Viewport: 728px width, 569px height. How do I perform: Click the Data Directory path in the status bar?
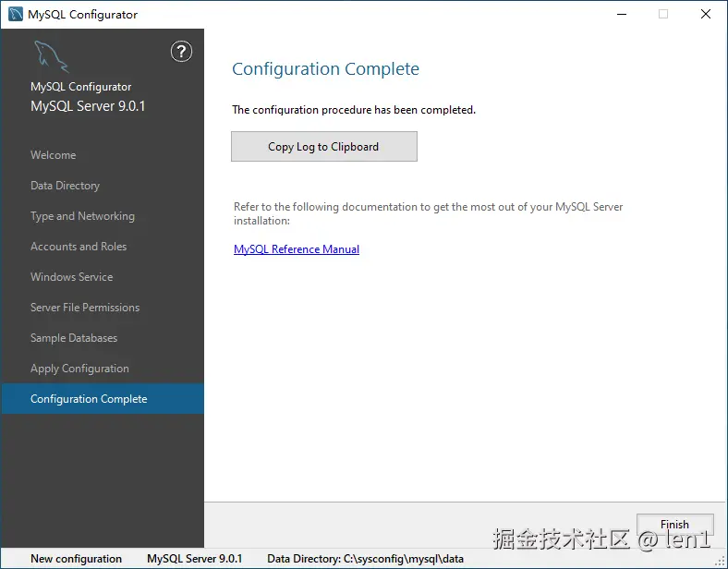pos(366,559)
